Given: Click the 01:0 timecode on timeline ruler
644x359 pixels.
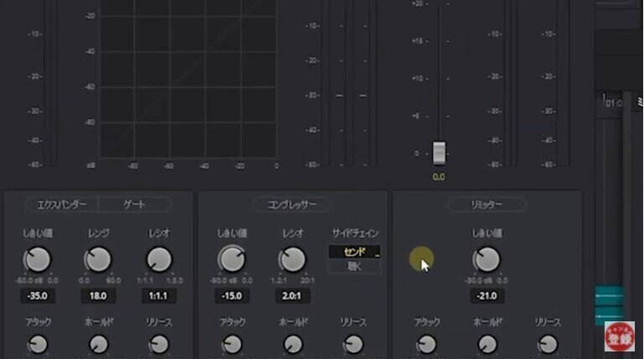Looking at the screenshot, I should (x=613, y=103).
